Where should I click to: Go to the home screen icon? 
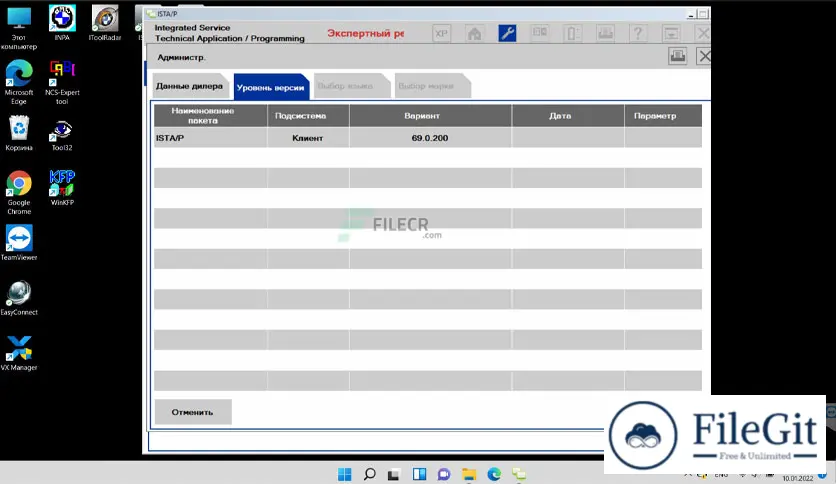coord(474,34)
